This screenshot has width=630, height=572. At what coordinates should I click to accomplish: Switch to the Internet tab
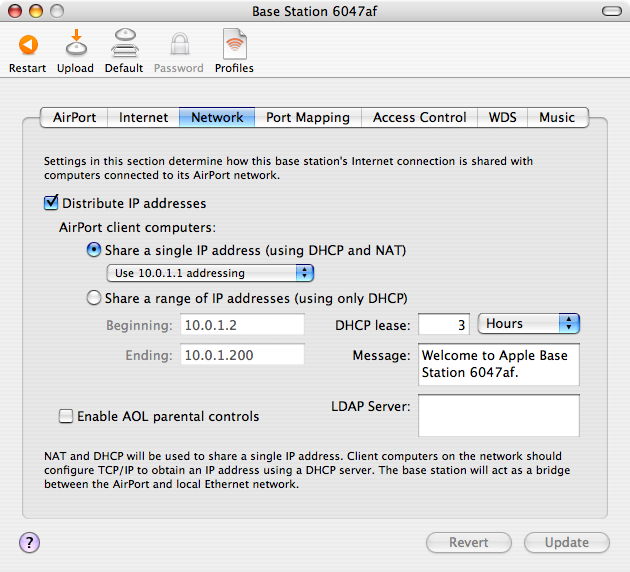(x=143, y=117)
